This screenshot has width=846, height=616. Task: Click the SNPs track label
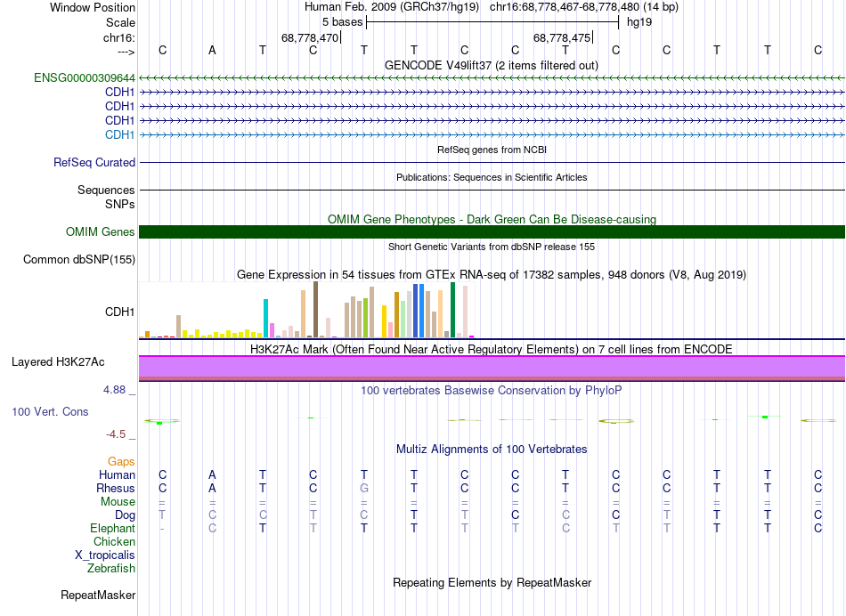click(120, 205)
